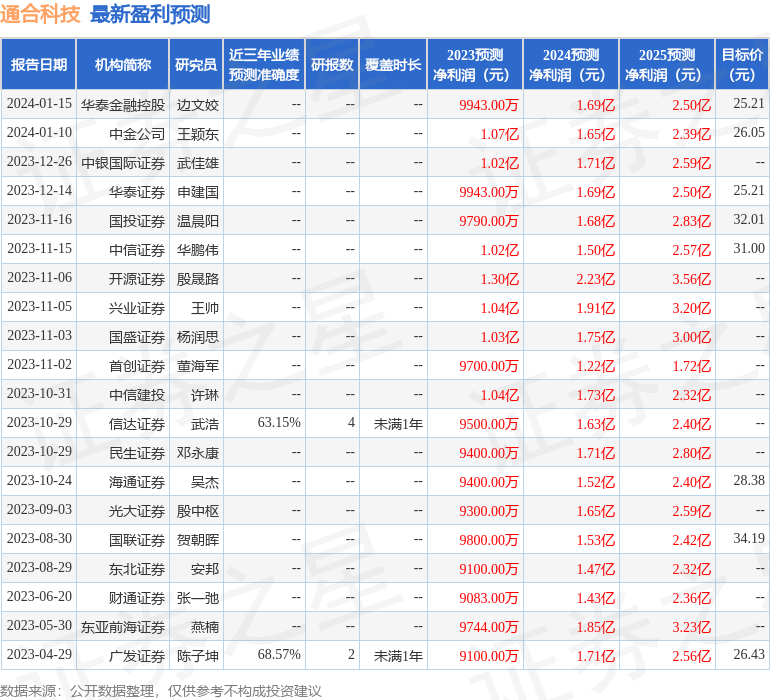Click researcher name 邓永康
The width and height of the screenshot is (770, 700).
click(197, 452)
